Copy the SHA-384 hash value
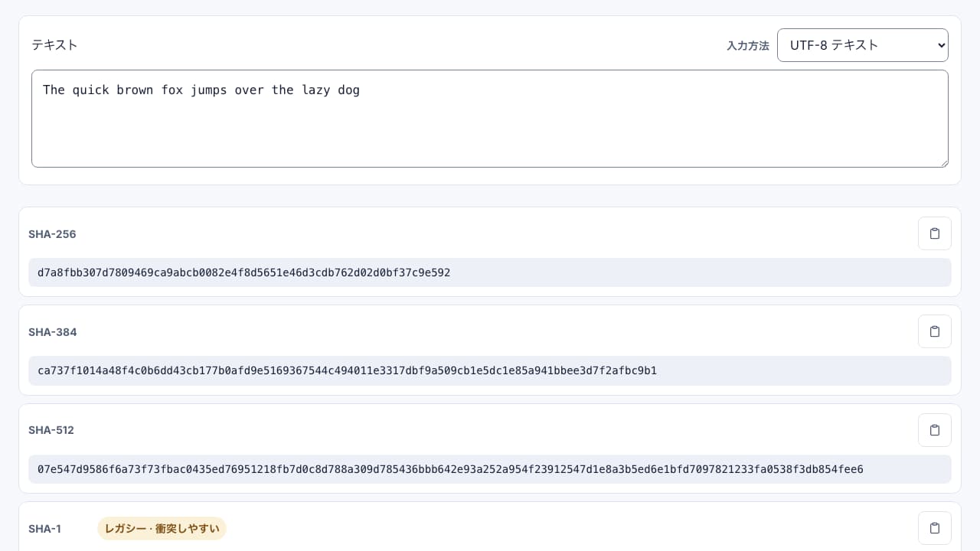 935,331
